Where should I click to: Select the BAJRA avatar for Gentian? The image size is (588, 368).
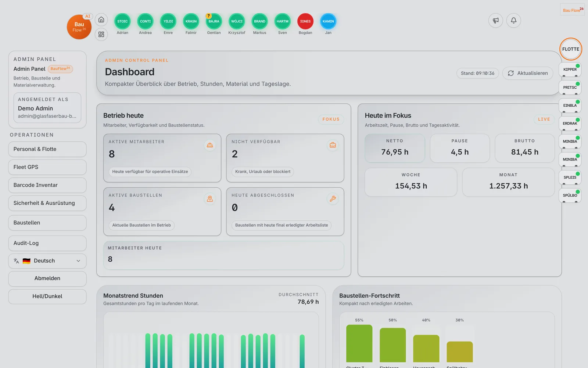click(214, 21)
